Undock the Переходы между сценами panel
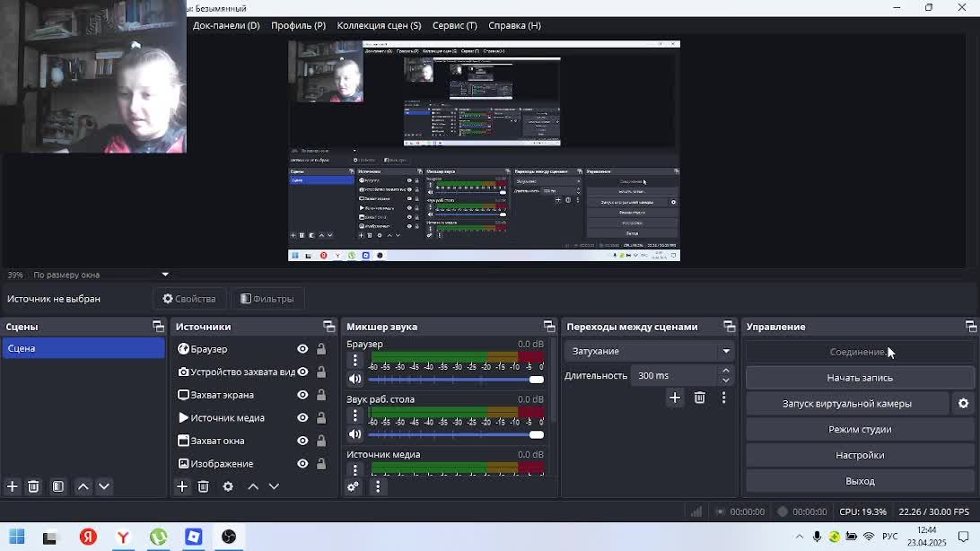This screenshot has height=551, width=980. tap(729, 326)
